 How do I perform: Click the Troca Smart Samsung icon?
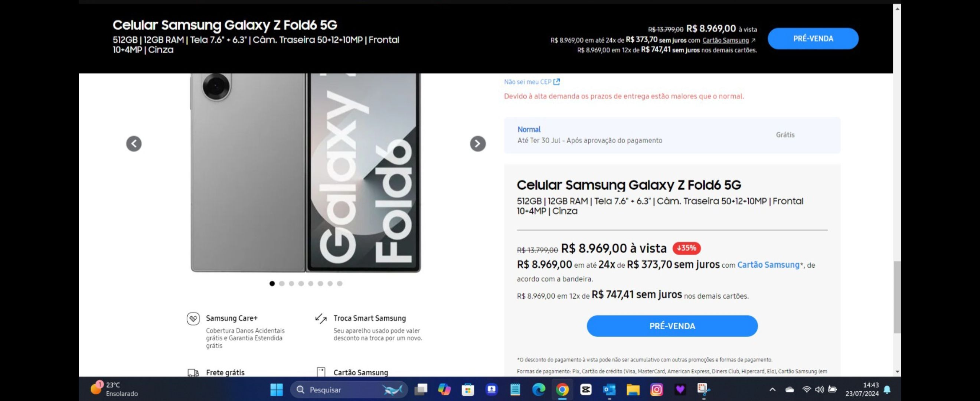coord(321,318)
